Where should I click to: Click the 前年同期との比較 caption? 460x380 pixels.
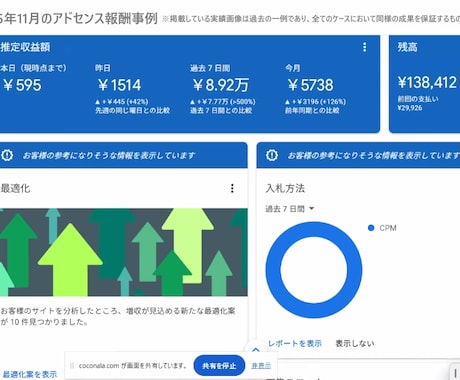pyautogui.click(x=312, y=110)
